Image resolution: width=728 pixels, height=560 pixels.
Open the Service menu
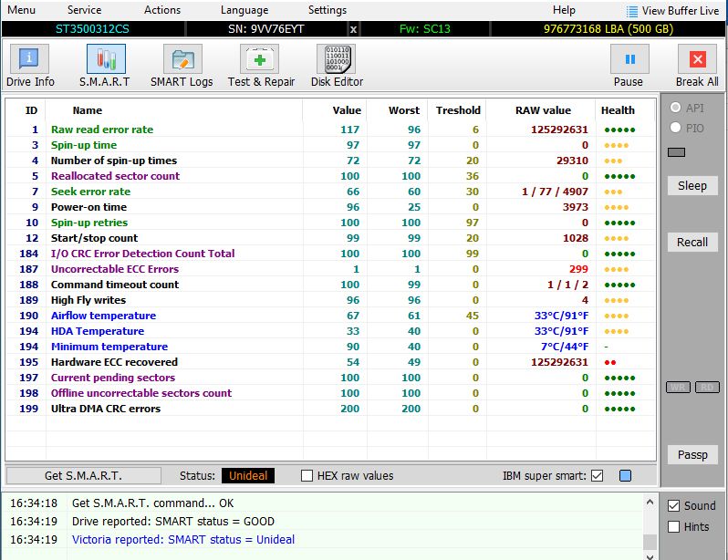(x=84, y=10)
